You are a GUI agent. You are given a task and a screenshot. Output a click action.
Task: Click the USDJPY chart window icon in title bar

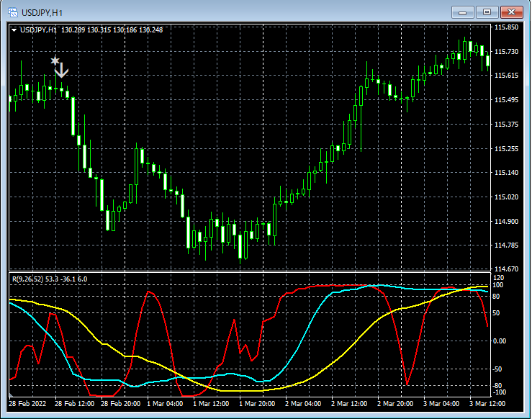[x=12, y=12]
